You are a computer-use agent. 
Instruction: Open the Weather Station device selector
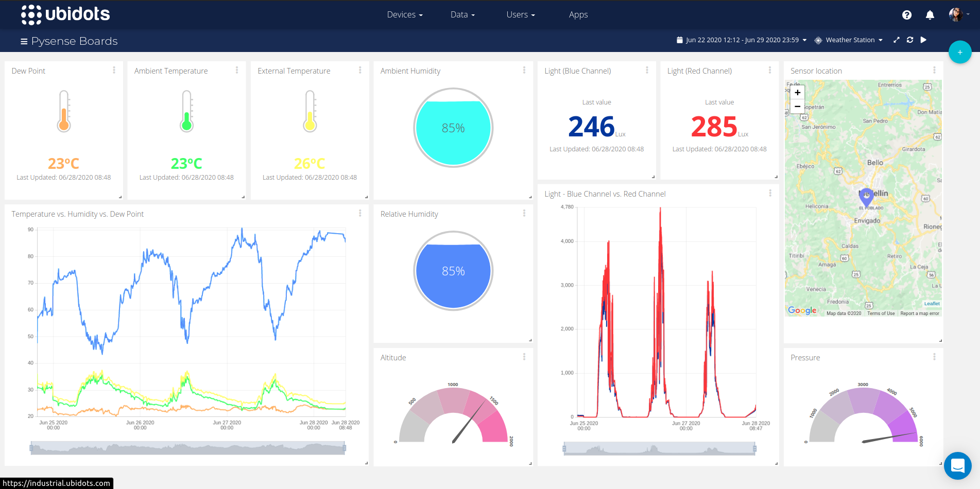[x=849, y=40]
